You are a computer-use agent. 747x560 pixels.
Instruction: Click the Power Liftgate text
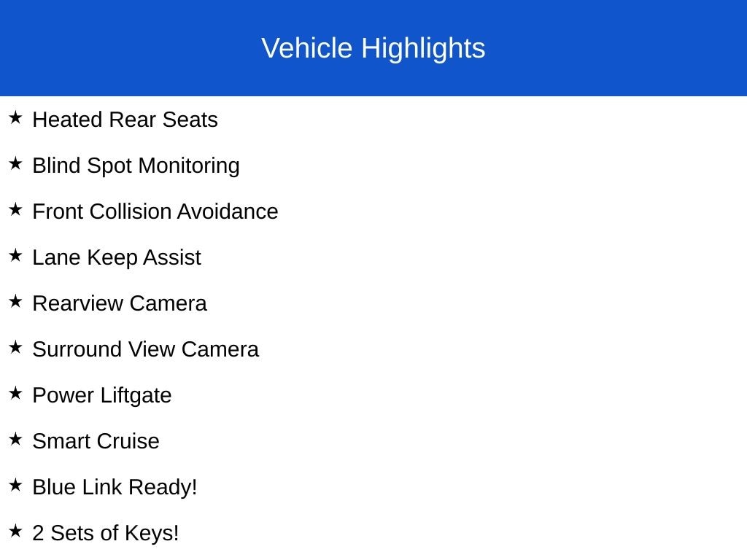click(x=101, y=395)
